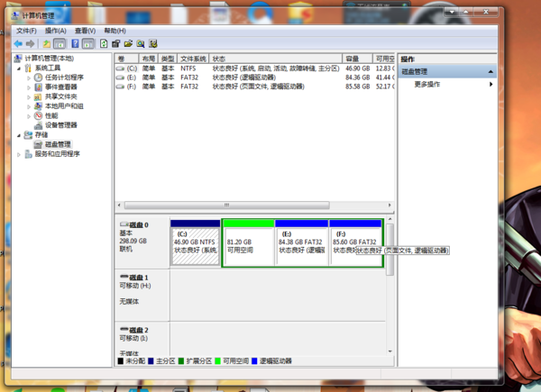The image size is (541, 392).
Task: Click the green Refresh toolbar icon
Action: click(x=104, y=43)
